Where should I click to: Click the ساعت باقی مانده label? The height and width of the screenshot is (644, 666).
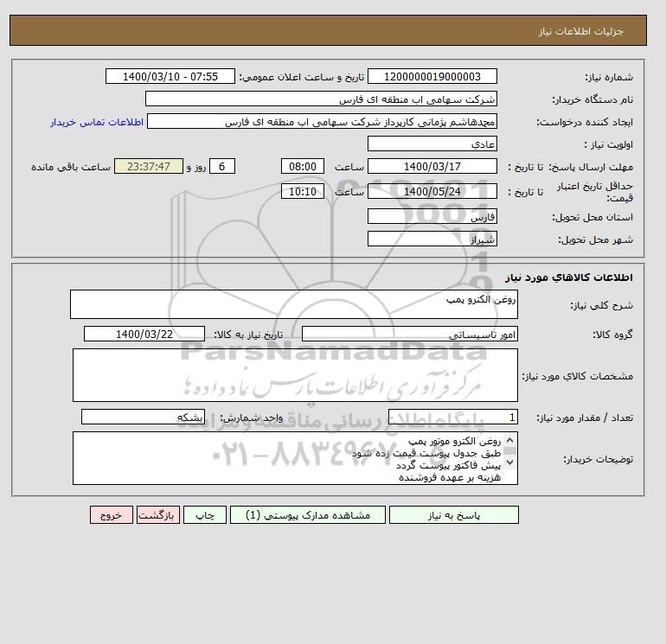pyautogui.click(x=71, y=167)
